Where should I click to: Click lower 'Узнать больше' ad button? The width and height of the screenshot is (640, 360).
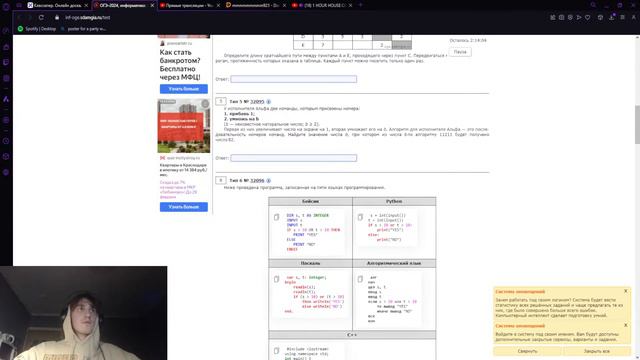[x=184, y=207]
